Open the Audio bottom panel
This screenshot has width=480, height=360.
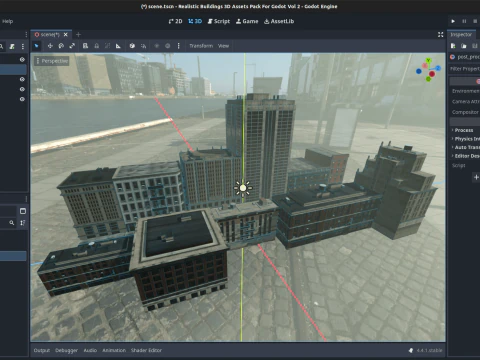(x=90, y=350)
